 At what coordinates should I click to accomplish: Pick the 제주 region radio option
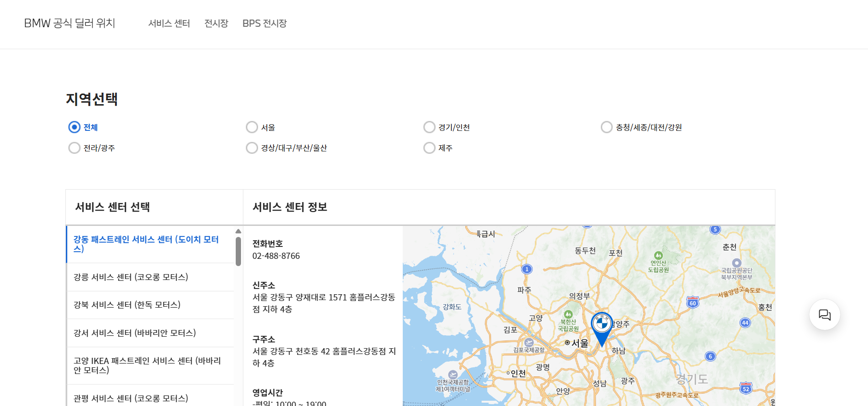429,148
